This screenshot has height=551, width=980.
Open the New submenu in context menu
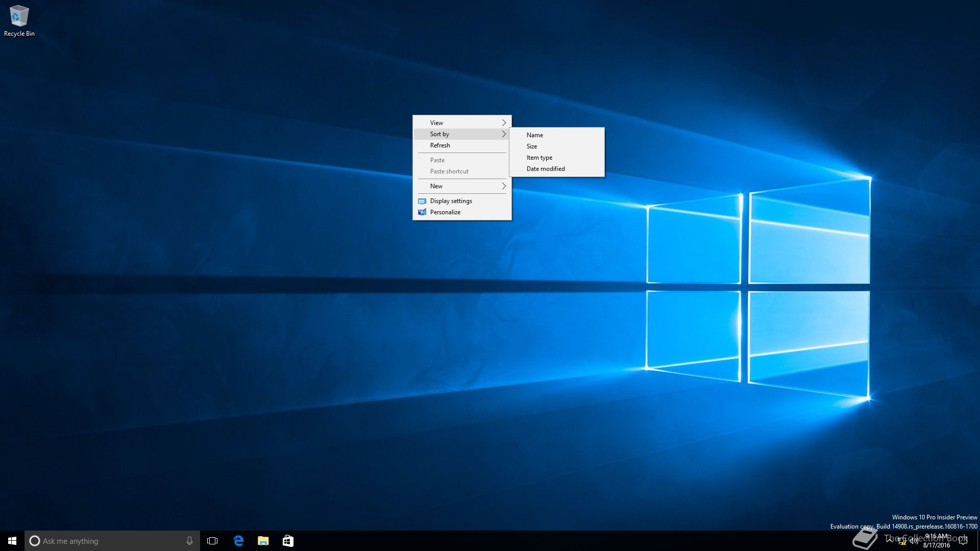pos(462,186)
